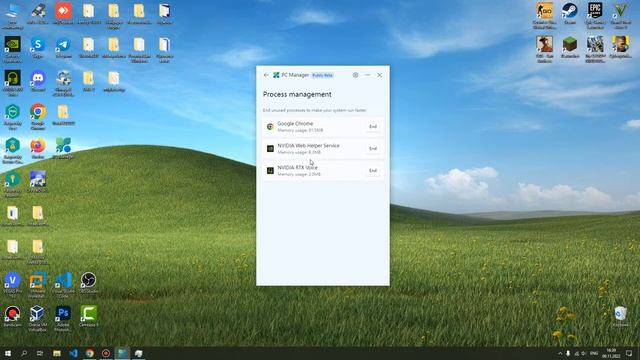The height and width of the screenshot is (360, 640).
Task: Select OBS Studio desktop shortcut
Action: point(88,282)
